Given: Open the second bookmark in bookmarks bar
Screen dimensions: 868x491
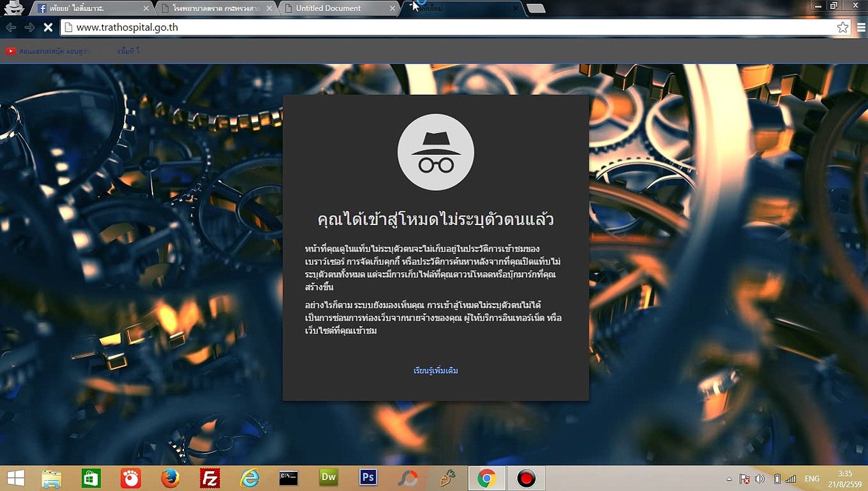Looking at the screenshot, I should 128,51.
